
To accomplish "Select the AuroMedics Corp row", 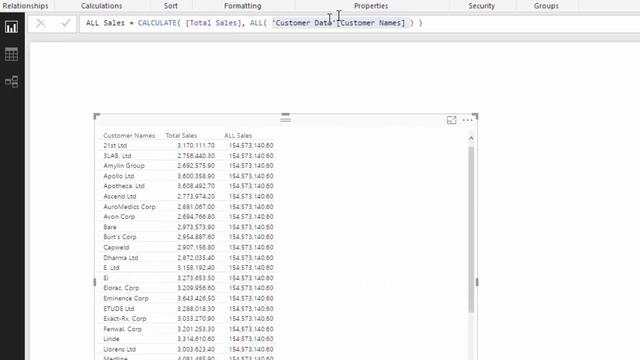I will pos(188,207).
